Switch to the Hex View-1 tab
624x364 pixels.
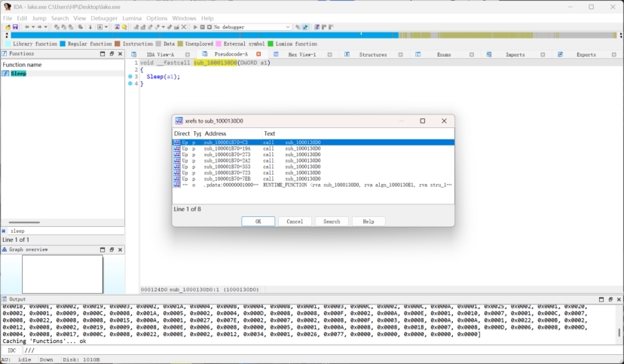pyautogui.click(x=301, y=54)
